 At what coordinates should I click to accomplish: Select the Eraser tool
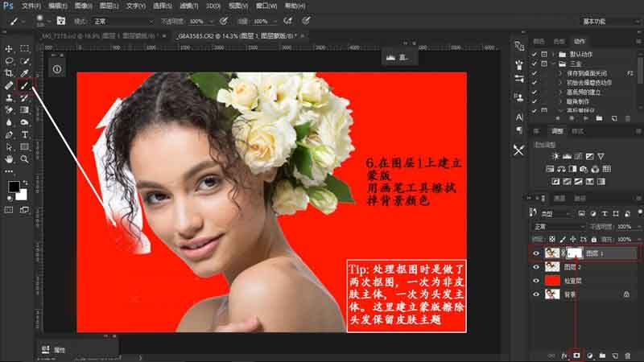click(9, 110)
